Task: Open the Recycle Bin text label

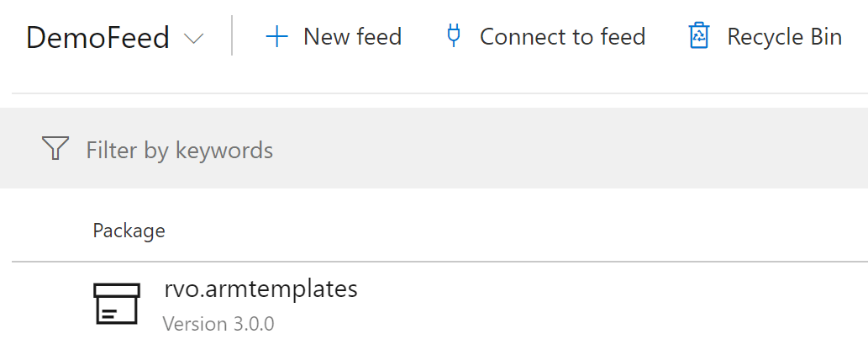Action: click(x=784, y=37)
